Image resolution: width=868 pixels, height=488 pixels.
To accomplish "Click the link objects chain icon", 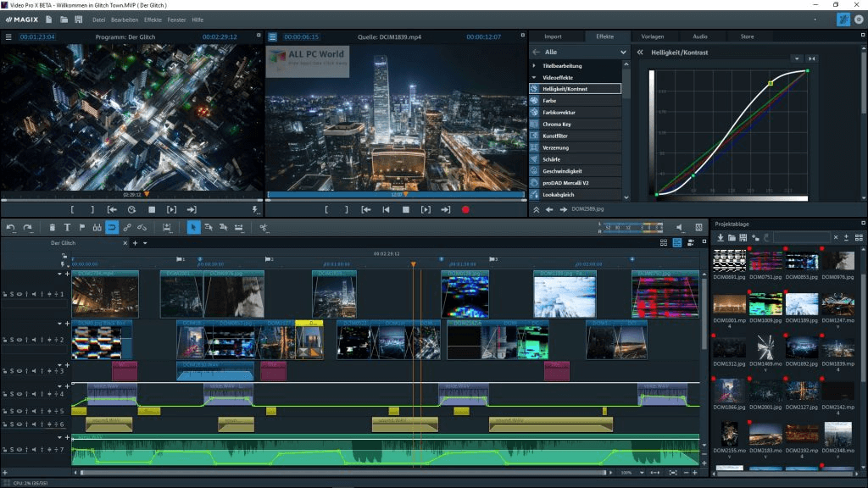I will tap(125, 228).
